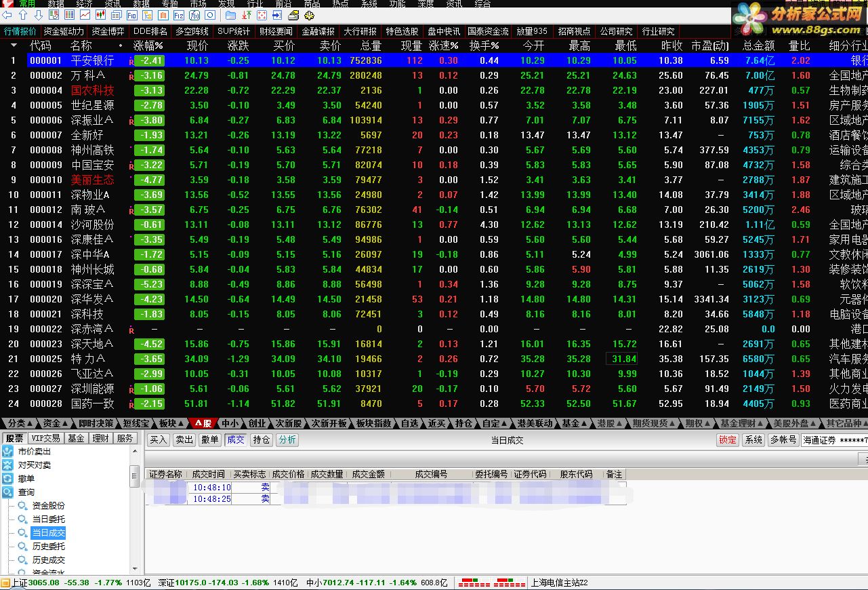
Task: Open the blue folder toolbar icon
Action: pos(231,15)
